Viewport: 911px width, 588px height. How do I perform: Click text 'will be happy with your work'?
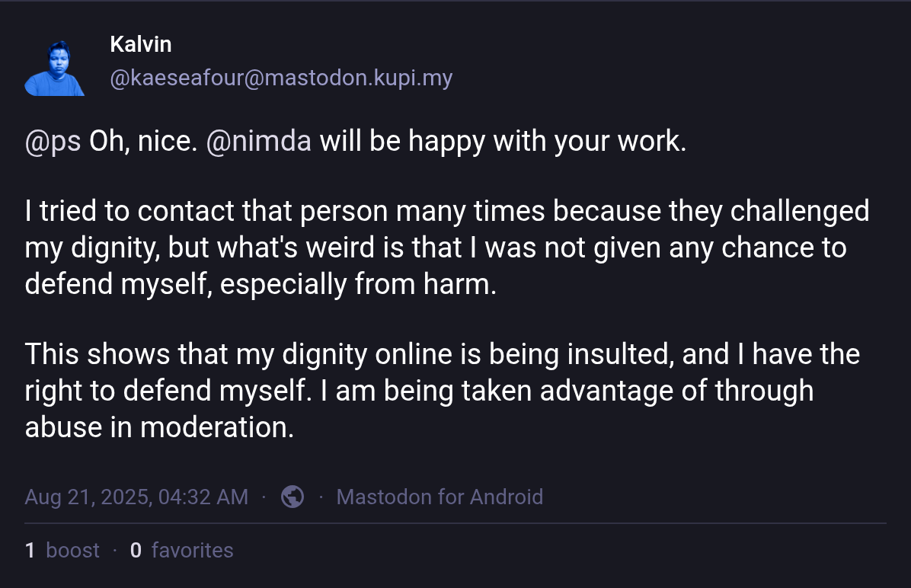point(503,142)
